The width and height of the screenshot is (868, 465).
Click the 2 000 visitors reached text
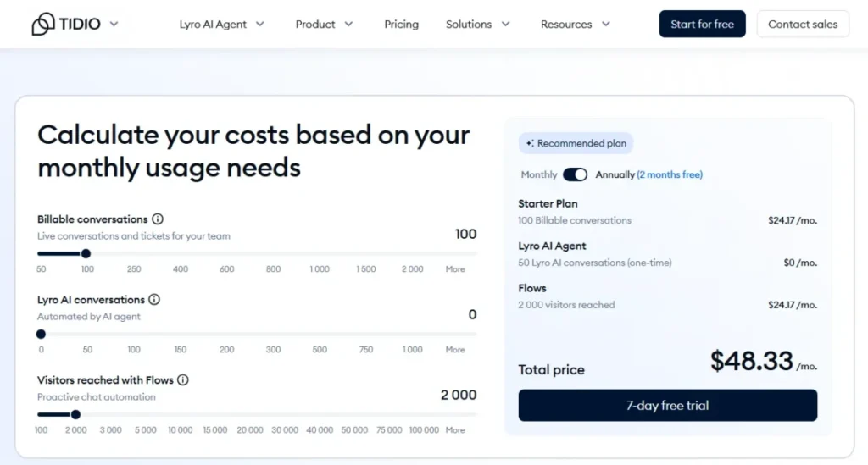[x=566, y=305]
